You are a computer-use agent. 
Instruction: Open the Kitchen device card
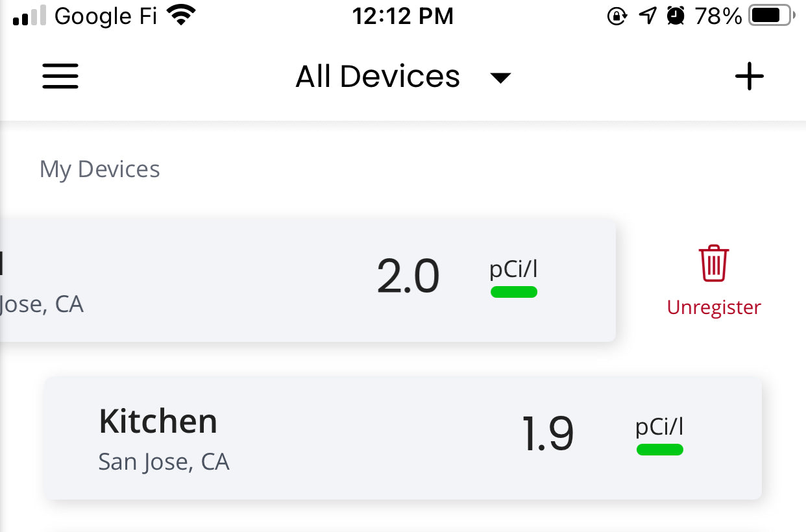click(402, 438)
